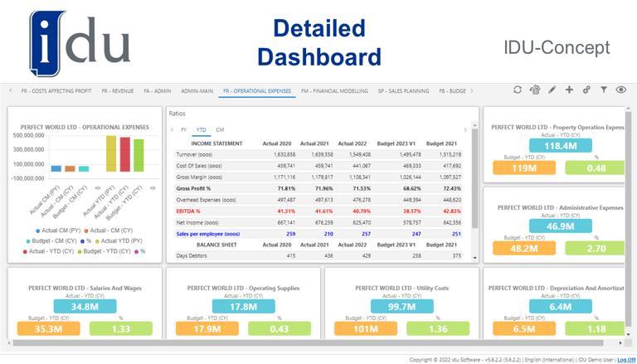Click the bucket icon next to refresh
Screen dimensions: 637x364
pos(535,90)
